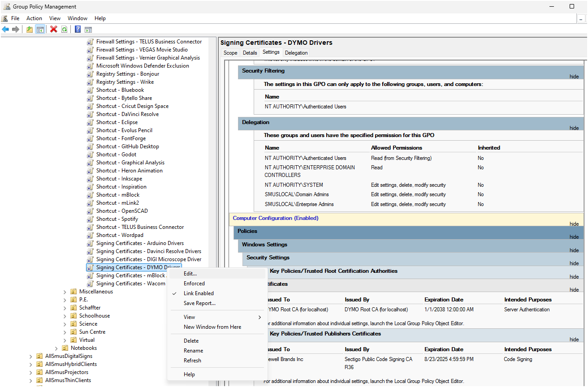Open the blue question mark Help icon
The height and width of the screenshot is (387, 588).
78,30
